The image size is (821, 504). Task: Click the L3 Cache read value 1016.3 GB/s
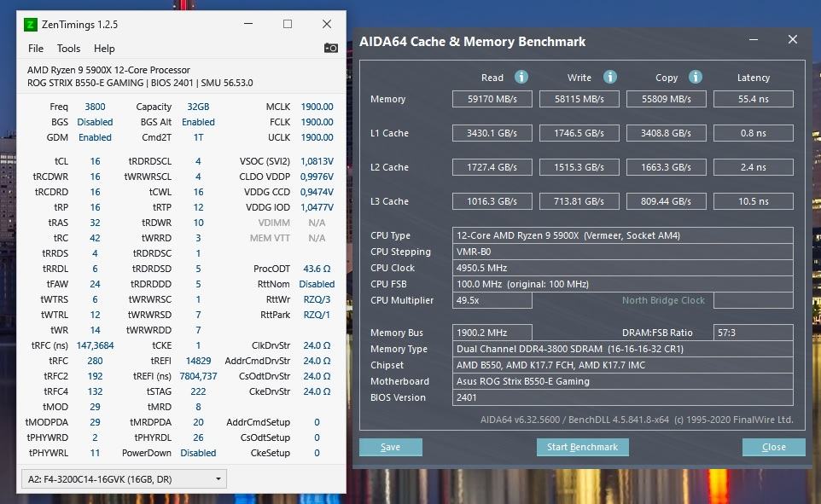pos(492,201)
